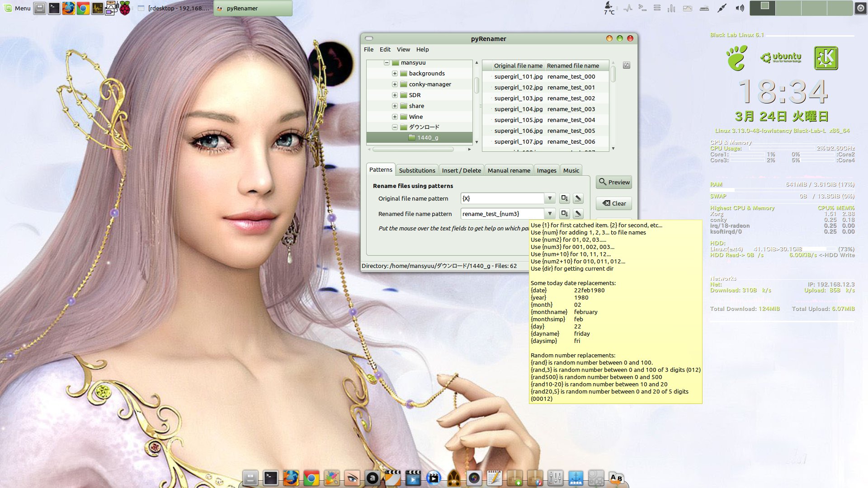Save the original file name pattern icon
868x488 pixels.
tap(564, 198)
